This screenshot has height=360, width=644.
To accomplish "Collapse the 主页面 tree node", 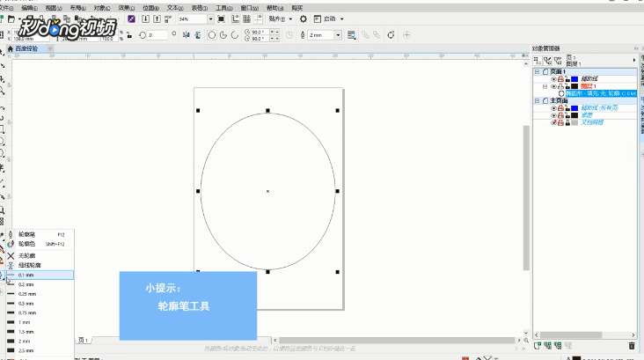I will [x=537, y=100].
